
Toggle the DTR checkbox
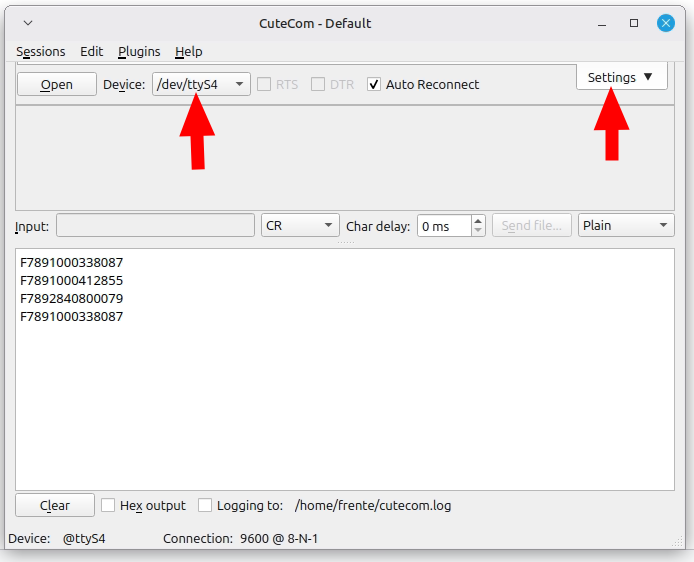pyautogui.click(x=318, y=84)
